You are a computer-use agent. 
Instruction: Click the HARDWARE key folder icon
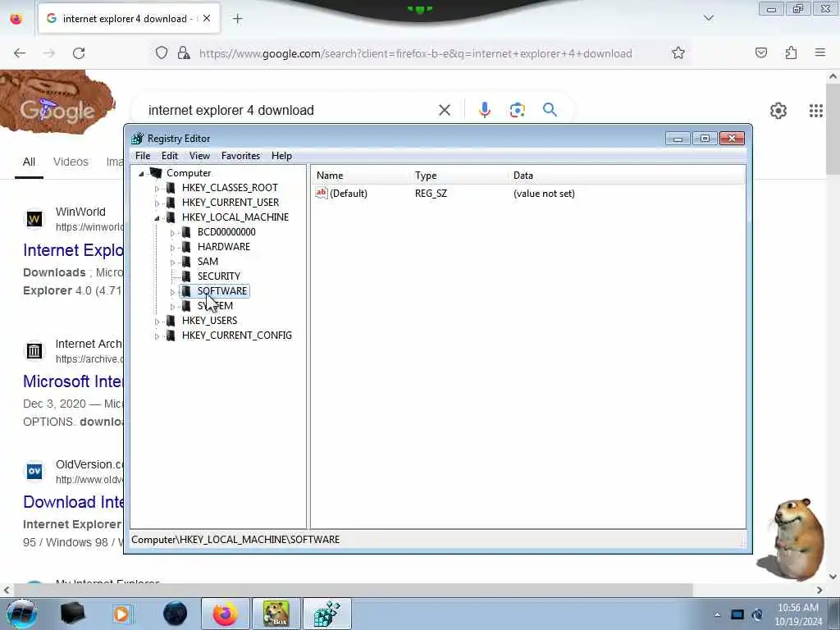click(x=186, y=246)
